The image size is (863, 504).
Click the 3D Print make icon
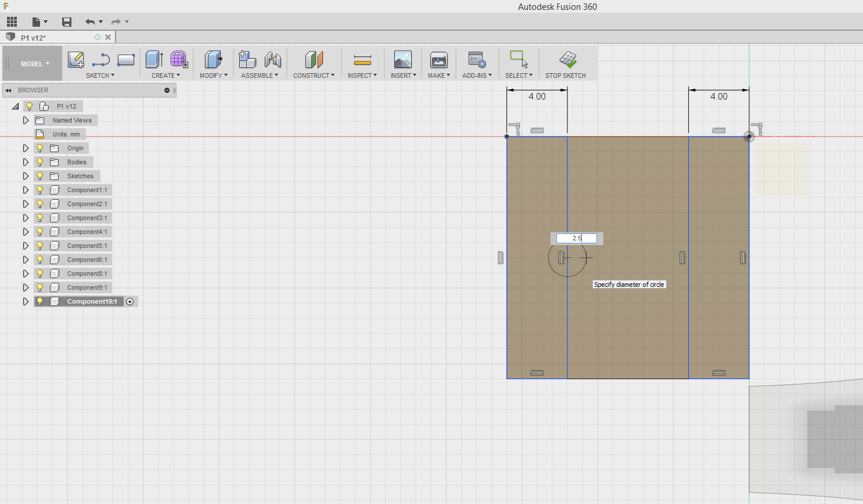point(438,59)
